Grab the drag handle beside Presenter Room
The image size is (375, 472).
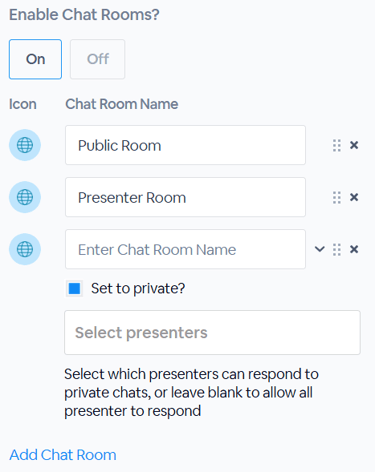(337, 197)
